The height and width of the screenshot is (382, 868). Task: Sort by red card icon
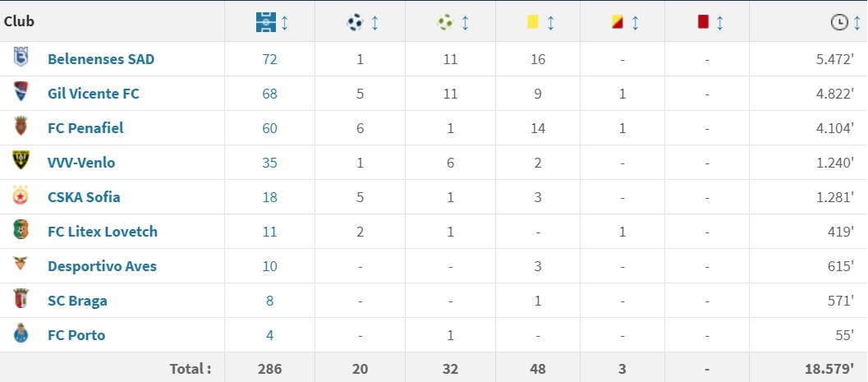(703, 23)
